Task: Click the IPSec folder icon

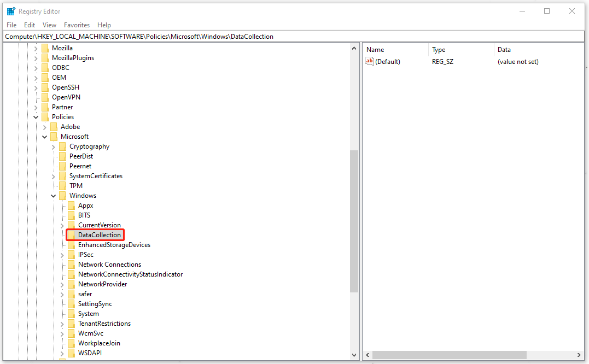Action: pyautogui.click(x=72, y=255)
